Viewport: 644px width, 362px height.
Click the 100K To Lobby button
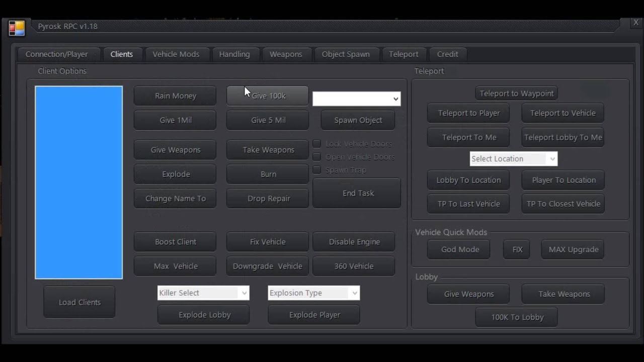517,317
